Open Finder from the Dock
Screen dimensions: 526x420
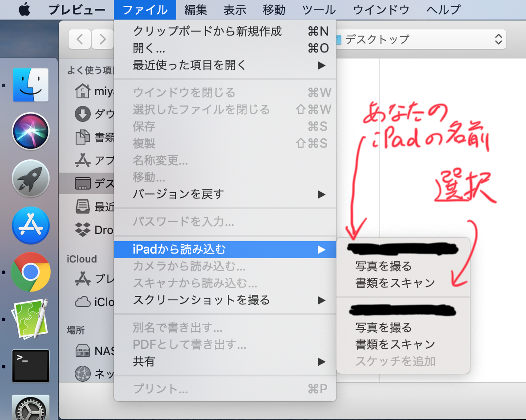31,85
